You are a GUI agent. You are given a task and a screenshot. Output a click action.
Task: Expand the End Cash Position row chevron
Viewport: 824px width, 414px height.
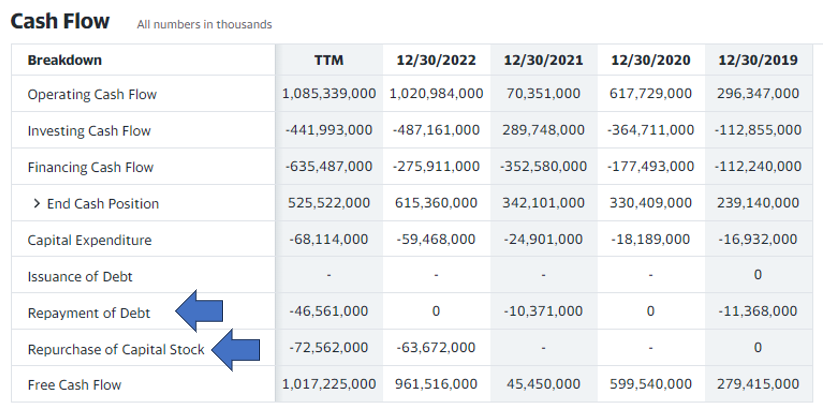click(x=36, y=203)
